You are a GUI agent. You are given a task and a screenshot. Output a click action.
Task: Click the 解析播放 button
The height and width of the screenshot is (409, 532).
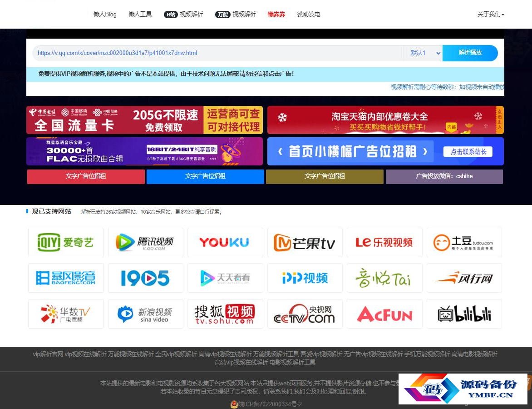click(x=470, y=53)
